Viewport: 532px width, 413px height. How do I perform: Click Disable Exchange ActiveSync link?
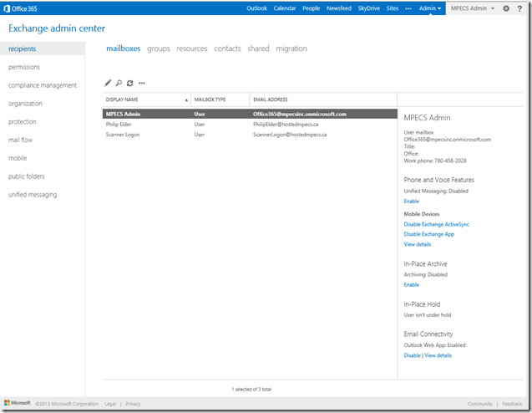pos(436,224)
